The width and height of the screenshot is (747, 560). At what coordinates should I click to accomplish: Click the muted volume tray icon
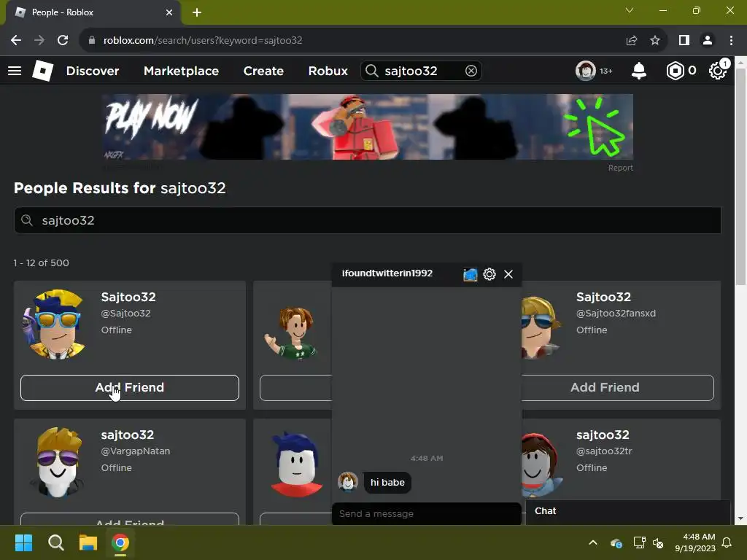coord(658,542)
